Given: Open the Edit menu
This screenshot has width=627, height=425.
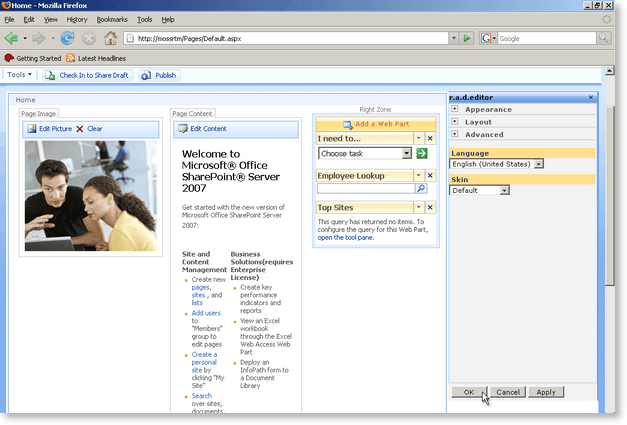Looking at the screenshot, I should coord(29,19).
